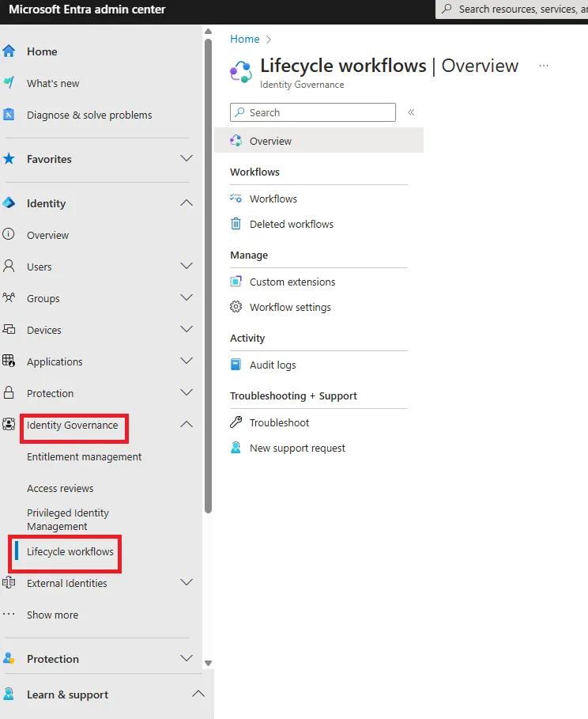Screen dimensions: 588x719
Task: Click the Audit logs book icon
Action: pos(236,365)
